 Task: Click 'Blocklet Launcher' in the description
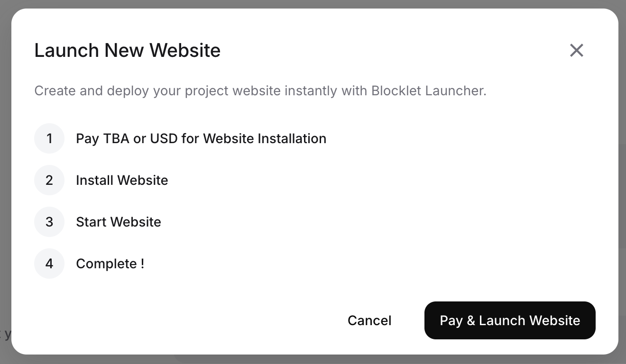point(428,91)
